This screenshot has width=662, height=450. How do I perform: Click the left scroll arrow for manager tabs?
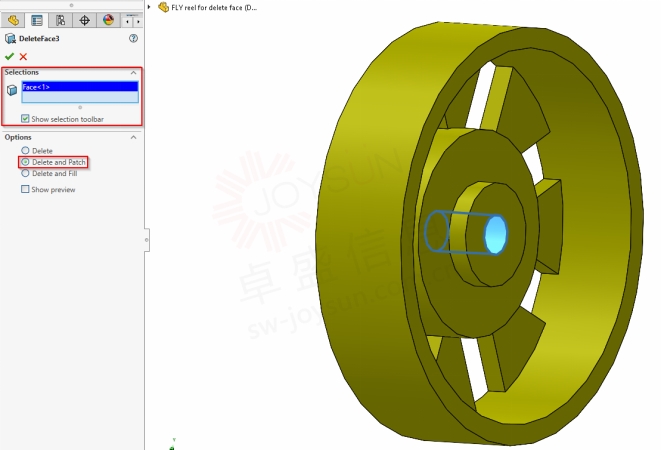127,20
